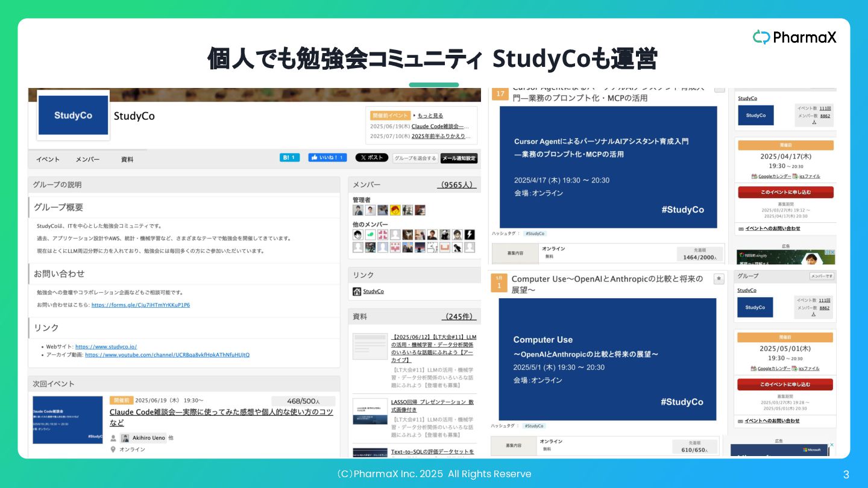The height and width of the screenshot is (488, 868).
Task: Open the YouTube archive channel link
Action: (167, 355)
